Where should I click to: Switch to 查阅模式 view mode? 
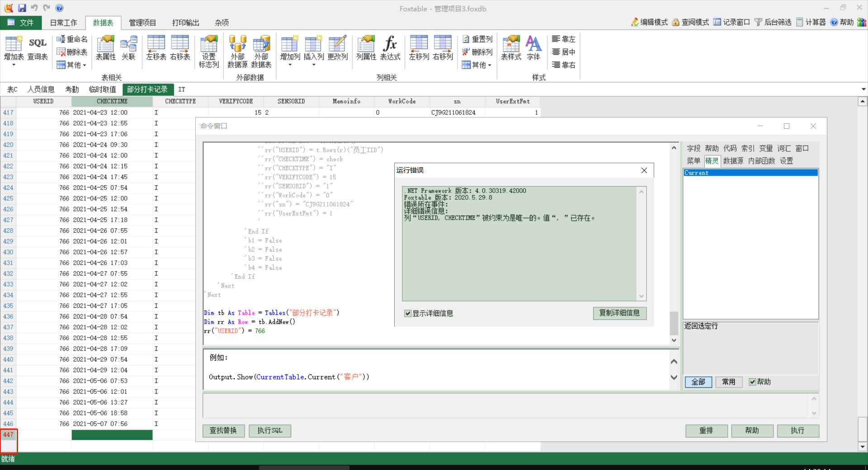pos(690,22)
